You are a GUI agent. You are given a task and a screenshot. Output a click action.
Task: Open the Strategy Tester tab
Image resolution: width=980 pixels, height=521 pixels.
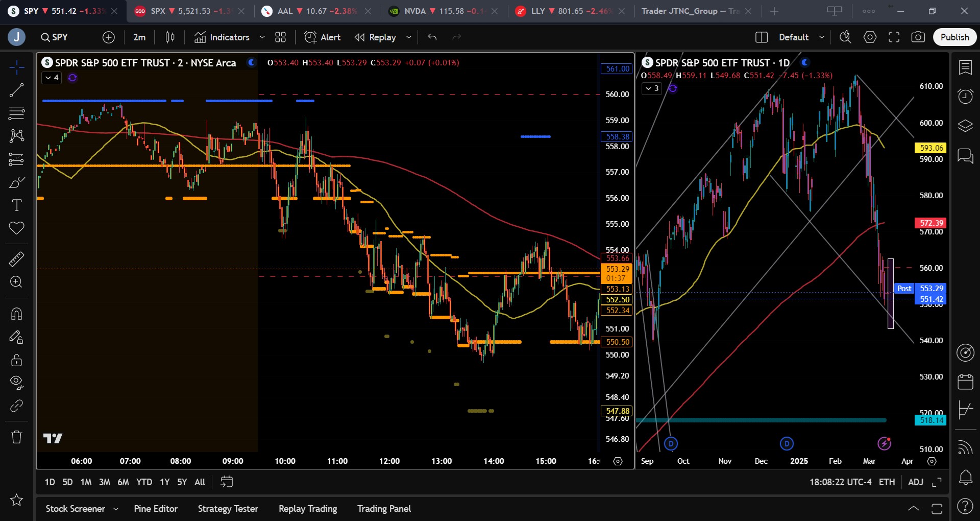[228, 509]
